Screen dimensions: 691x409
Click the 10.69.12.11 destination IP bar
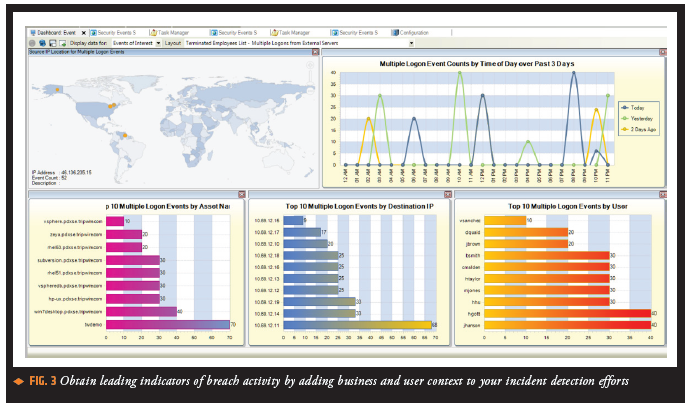357,325
